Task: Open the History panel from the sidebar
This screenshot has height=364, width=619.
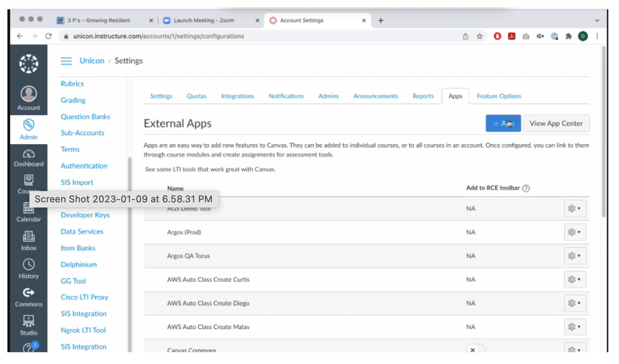Action: coord(28,264)
